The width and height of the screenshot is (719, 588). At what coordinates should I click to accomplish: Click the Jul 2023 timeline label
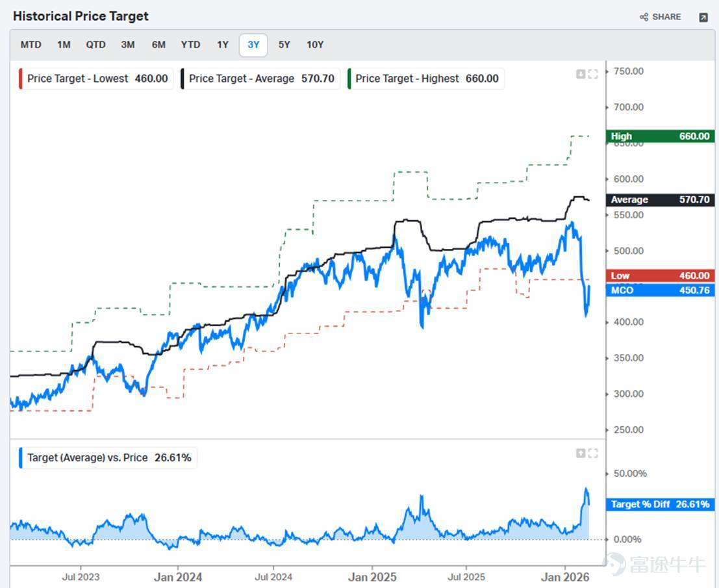point(81,577)
